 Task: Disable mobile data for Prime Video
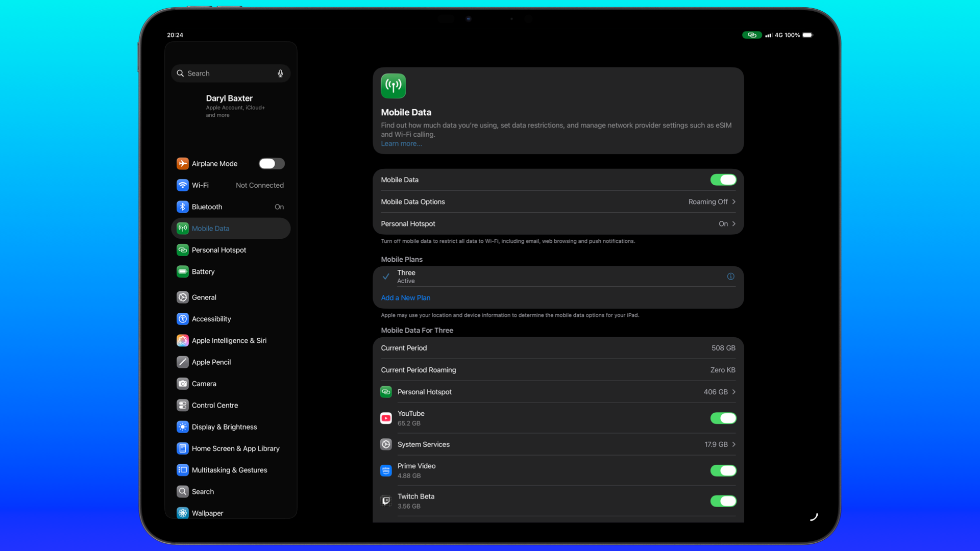723,471
